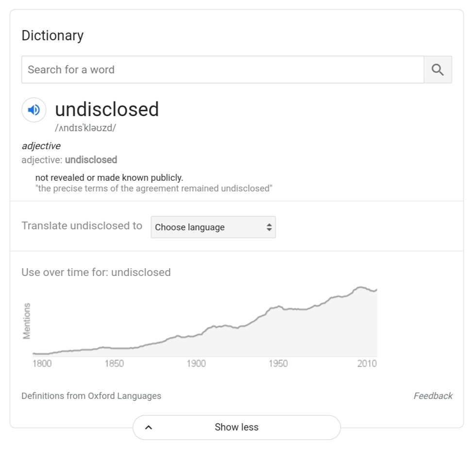Image resolution: width=476 pixels, height=449 pixels.
Task: Click the arrows on the Choose language box
Action: (269, 227)
